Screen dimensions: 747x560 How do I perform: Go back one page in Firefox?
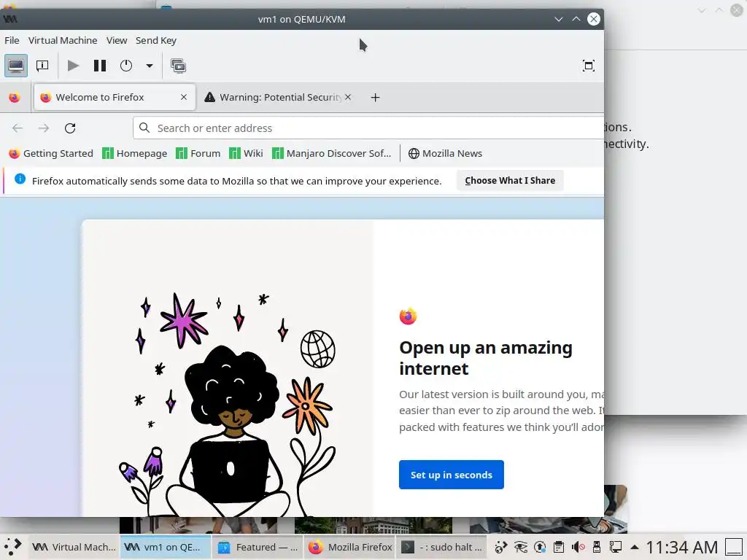coord(18,128)
